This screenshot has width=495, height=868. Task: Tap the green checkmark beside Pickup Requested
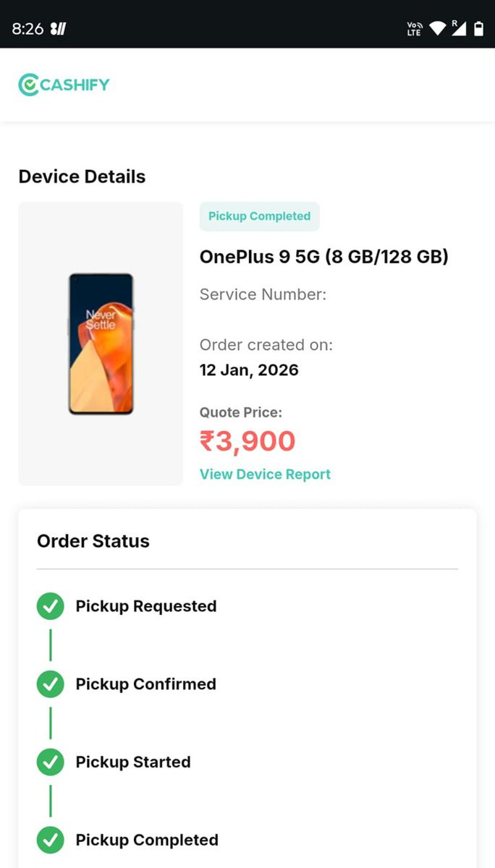pyautogui.click(x=50, y=606)
